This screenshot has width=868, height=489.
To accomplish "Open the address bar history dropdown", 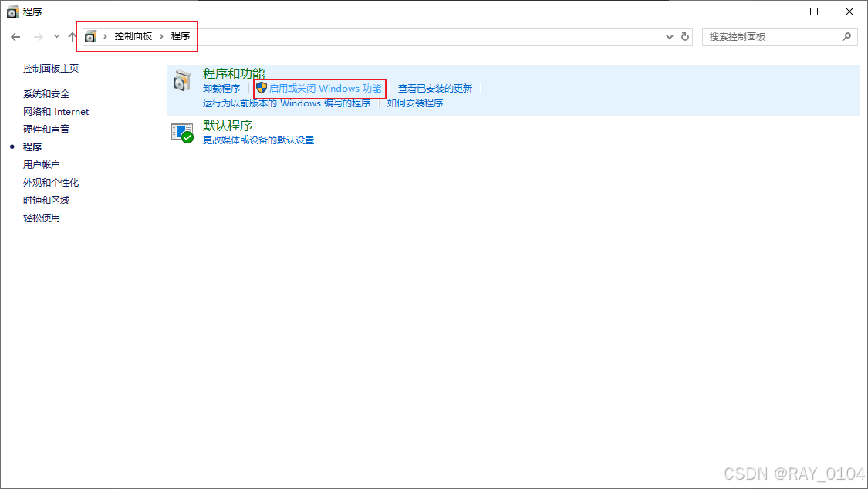I will [x=669, y=37].
